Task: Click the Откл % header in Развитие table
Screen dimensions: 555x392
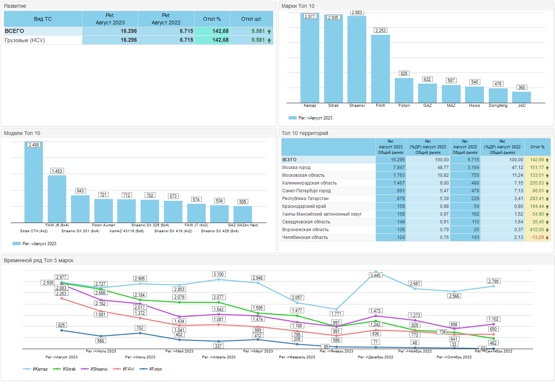Action: click(212, 19)
